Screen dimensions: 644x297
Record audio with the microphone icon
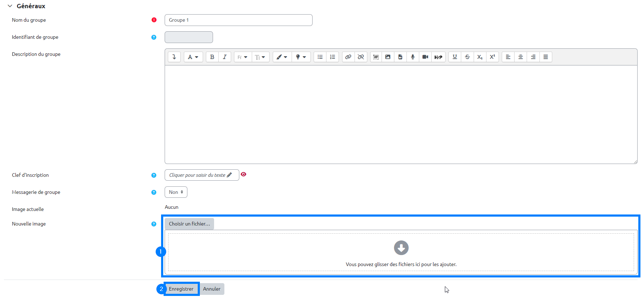tap(413, 57)
